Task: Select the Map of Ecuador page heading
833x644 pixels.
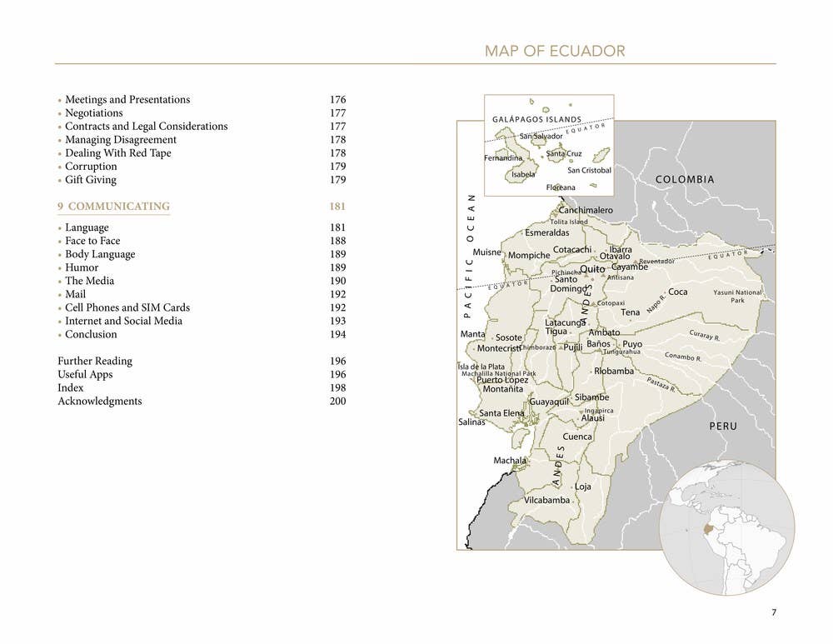Action: click(555, 51)
